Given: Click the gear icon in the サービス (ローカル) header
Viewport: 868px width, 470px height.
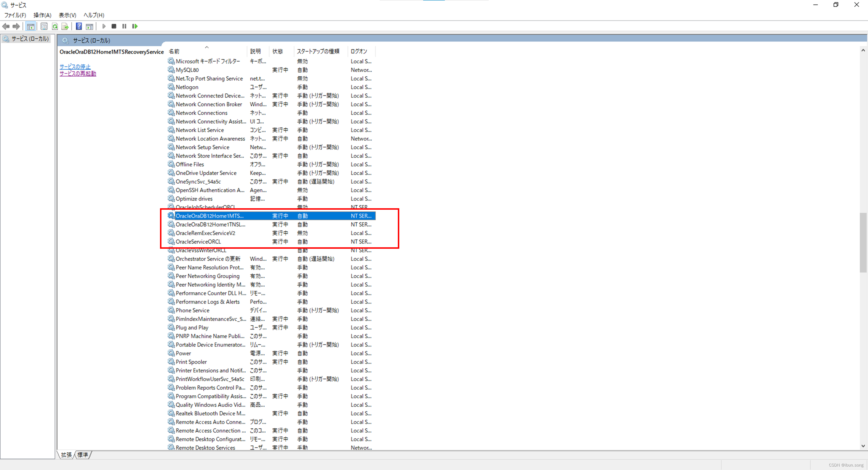Looking at the screenshot, I should click(66, 40).
